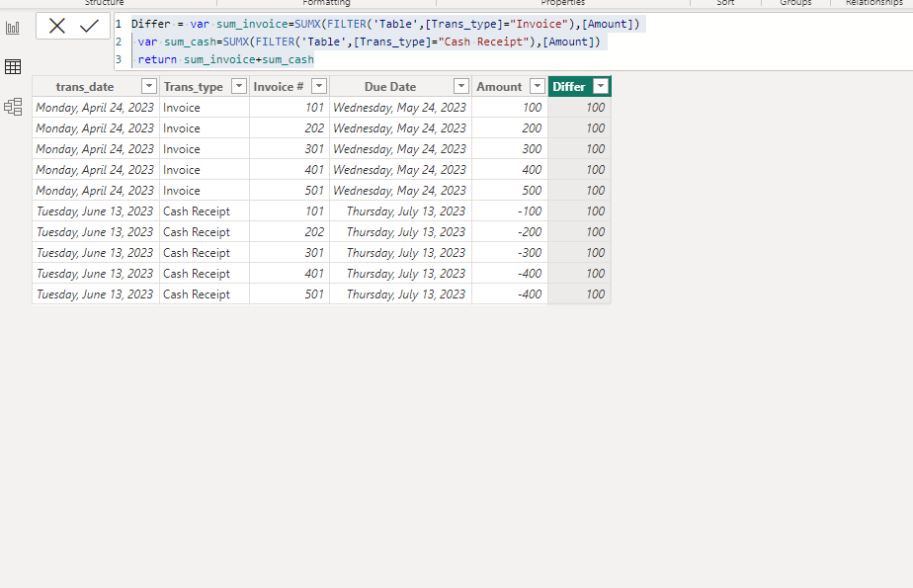Open Amount column filter dropdown

(x=538, y=86)
